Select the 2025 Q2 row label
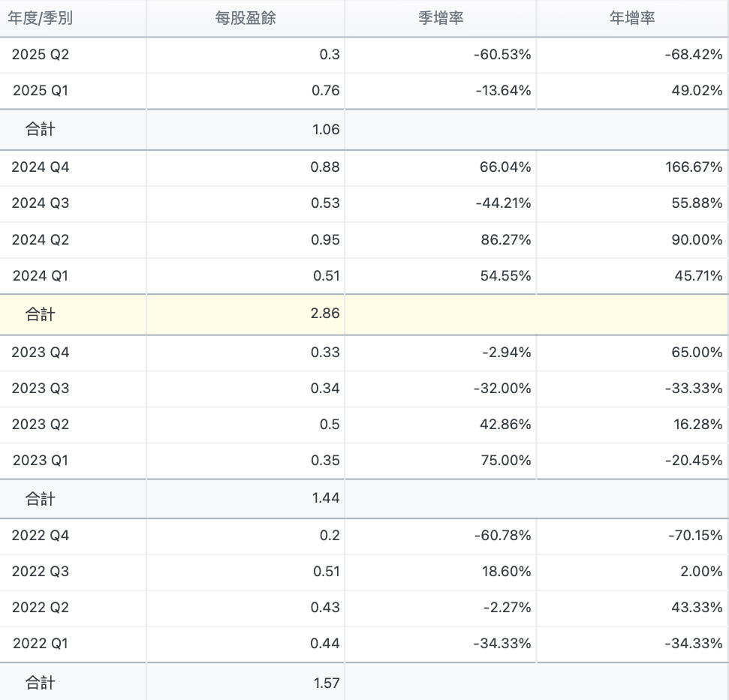 (x=41, y=55)
